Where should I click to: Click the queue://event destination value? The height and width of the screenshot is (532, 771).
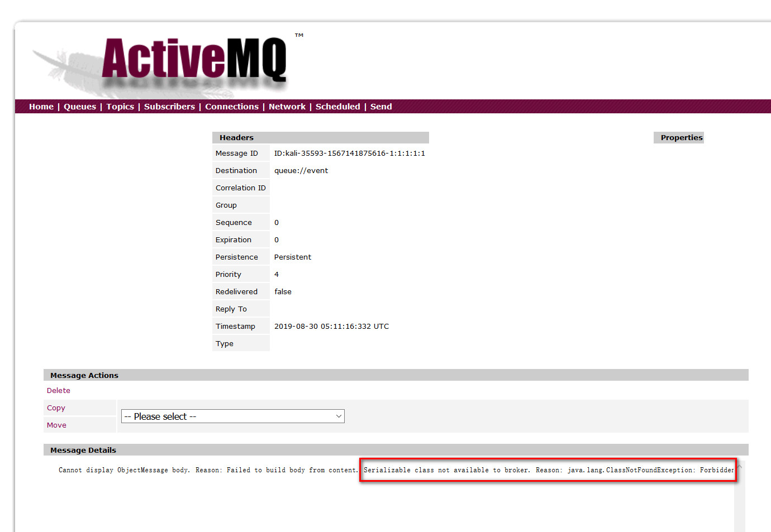301,171
